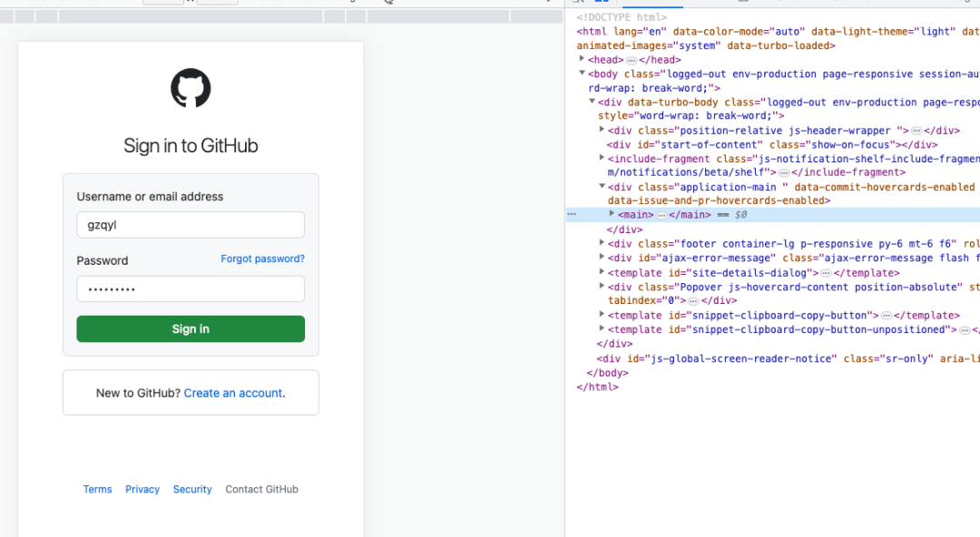Open the three-dot actions beside the main row
980x537 pixels.
tap(572, 214)
